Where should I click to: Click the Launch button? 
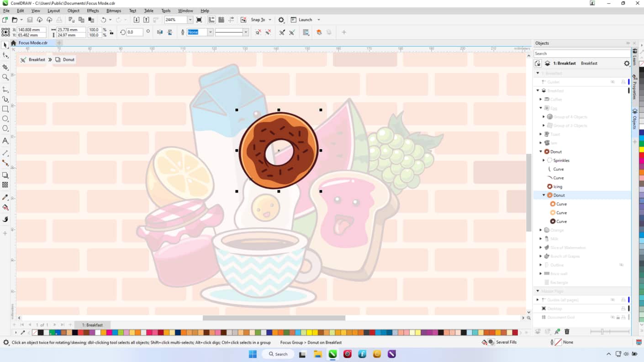305,20
